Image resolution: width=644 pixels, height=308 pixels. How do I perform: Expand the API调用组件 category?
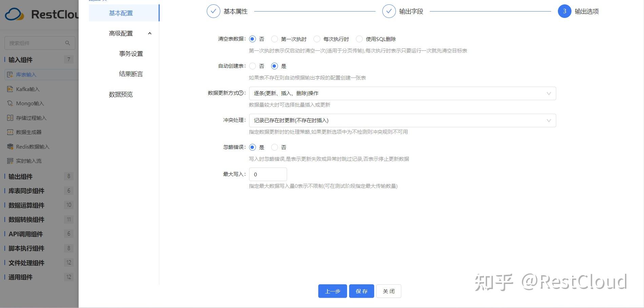pos(26,234)
